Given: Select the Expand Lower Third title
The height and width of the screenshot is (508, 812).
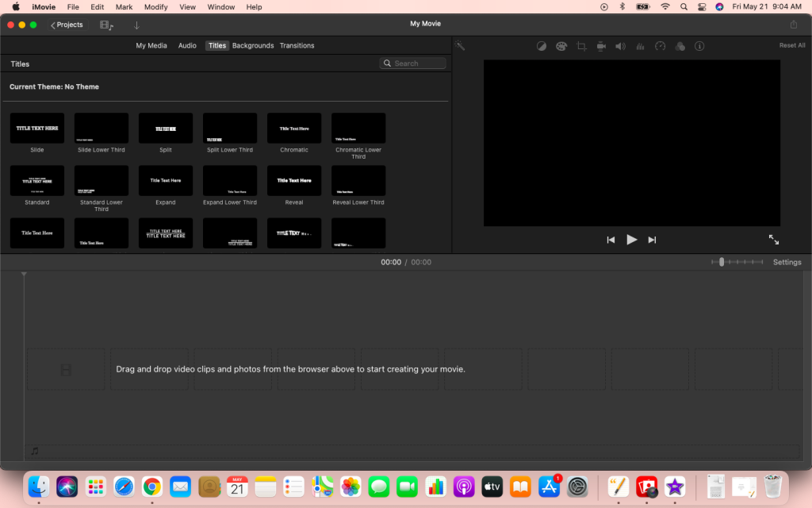Looking at the screenshot, I should tap(230, 180).
